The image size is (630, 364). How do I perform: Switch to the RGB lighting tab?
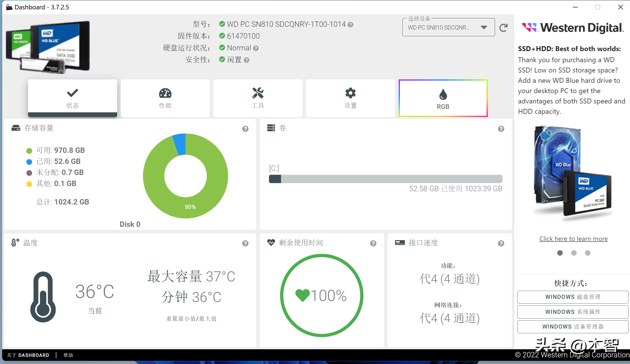(x=442, y=98)
